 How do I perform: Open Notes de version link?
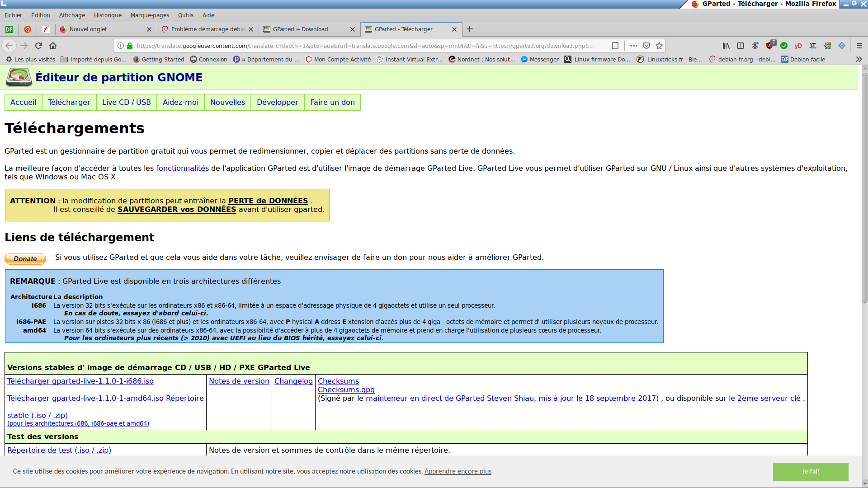(x=239, y=381)
